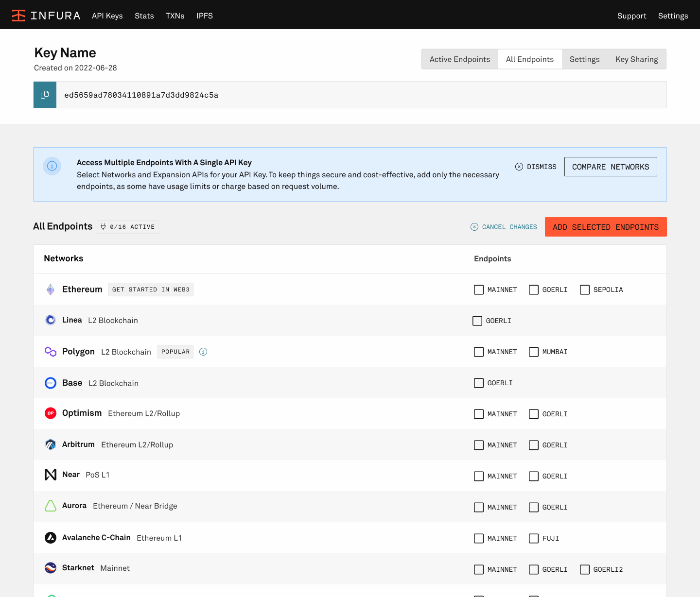The width and height of the screenshot is (700, 597).
Task: Go to IPFS page
Action: [205, 16]
